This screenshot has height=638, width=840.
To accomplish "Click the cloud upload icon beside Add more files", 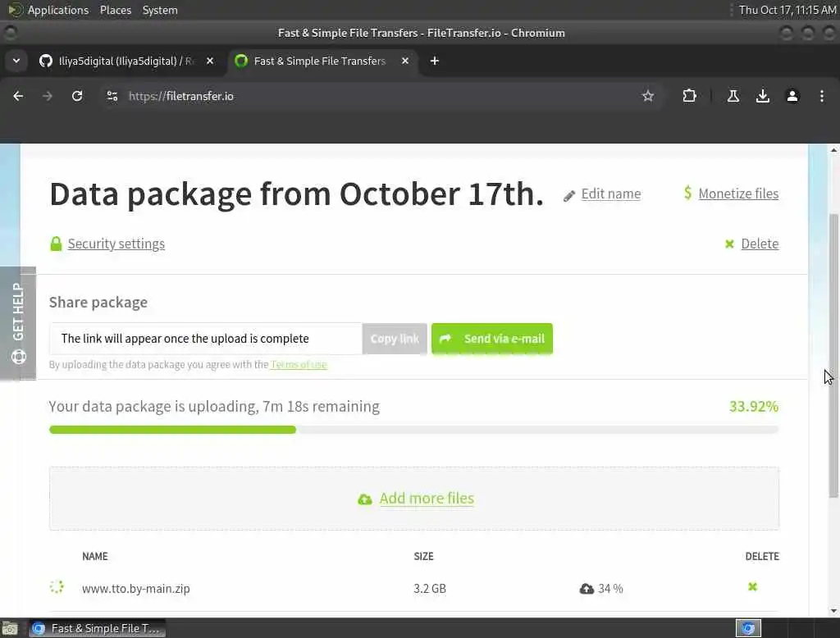I will tap(365, 499).
